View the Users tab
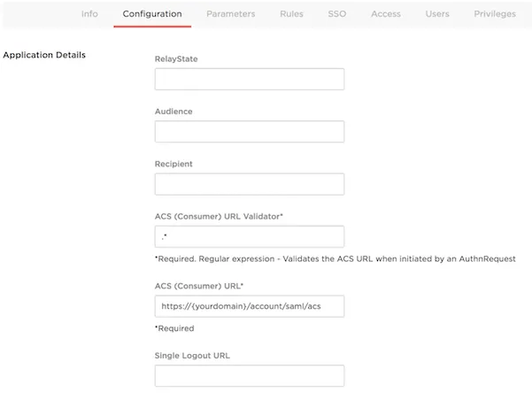This screenshot has height=400, width=532. tap(436, 14)
